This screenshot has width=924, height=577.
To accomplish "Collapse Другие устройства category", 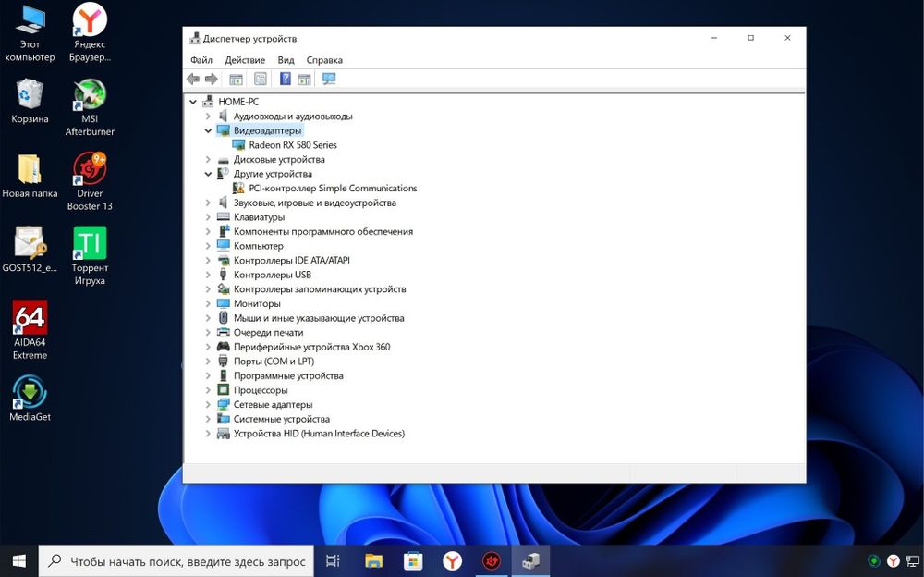I will [207, 174].
